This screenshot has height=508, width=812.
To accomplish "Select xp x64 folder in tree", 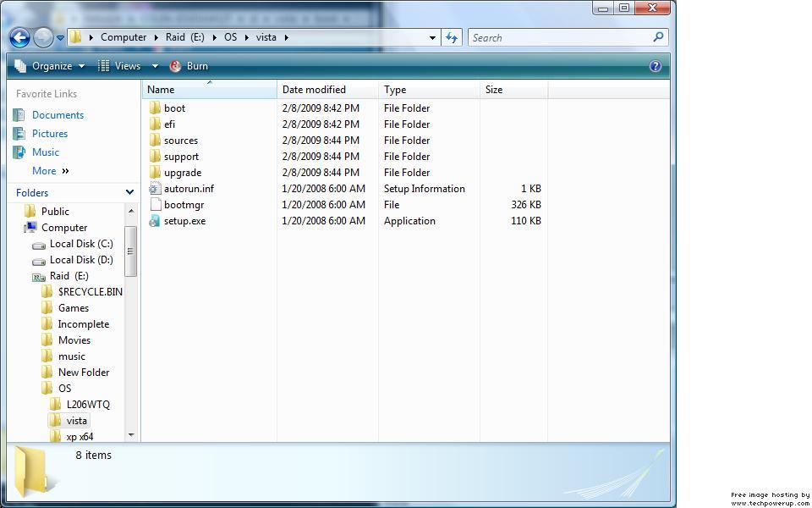I will click(80, 437).
